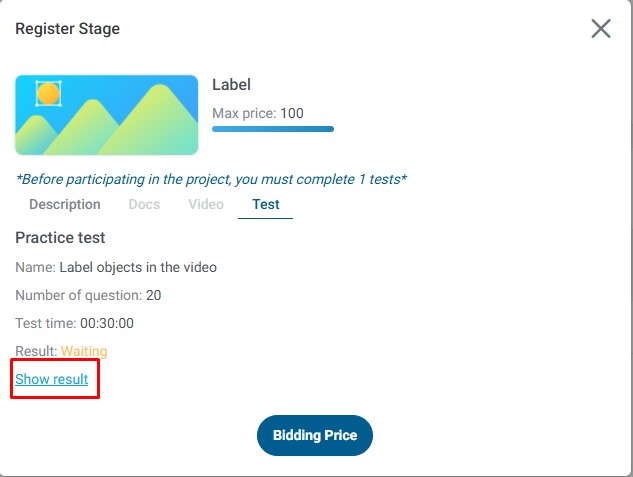Click the sun icon in the thumbnail
The height and width of the screenshot is (477, 633).
[x=48, y=94]
